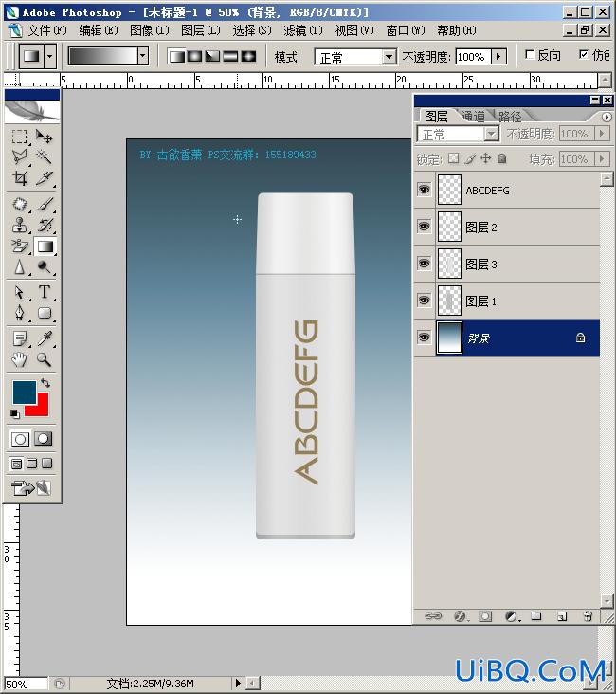This screenshot has height=694, width=616.
Task: Select the Eyedropper tool
Action: (44, 339)
